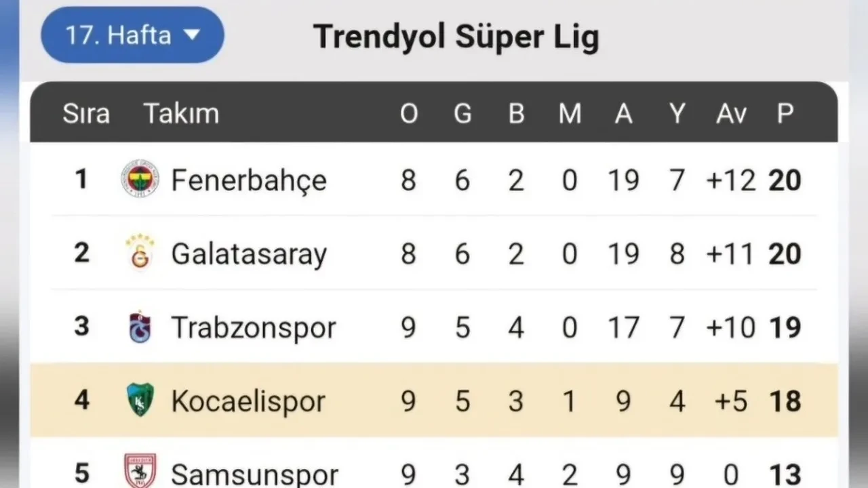The height and width of the screenshot is (488, 868).
Task: Open the 17. Hafta week dropdown
Action: 118,35
